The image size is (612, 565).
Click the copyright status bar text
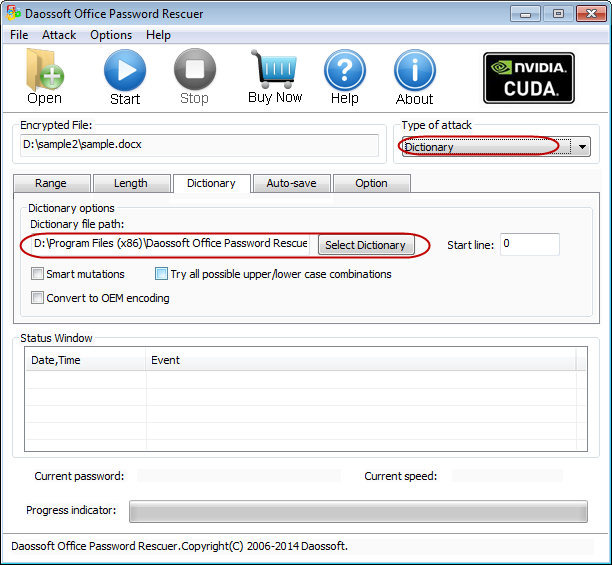179,546
